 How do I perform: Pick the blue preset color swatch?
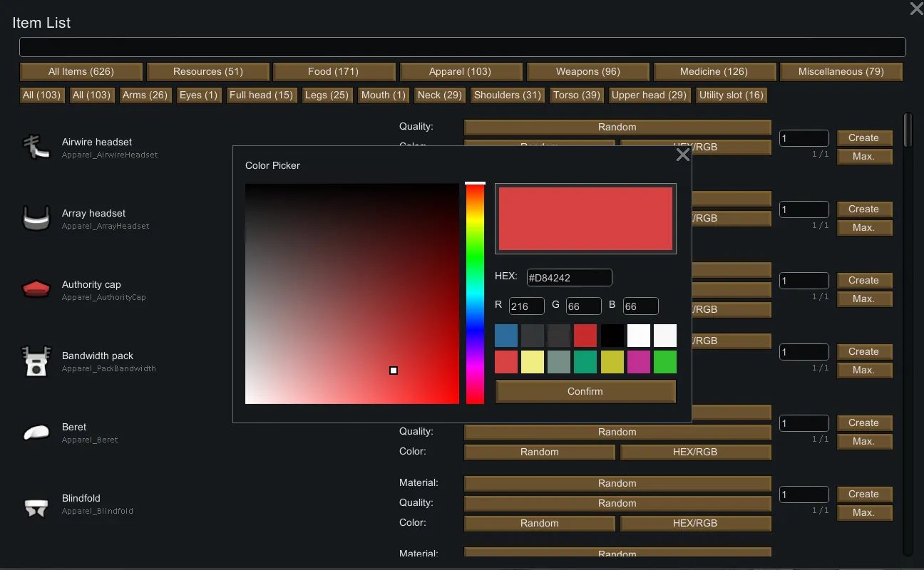coord(506,336)
